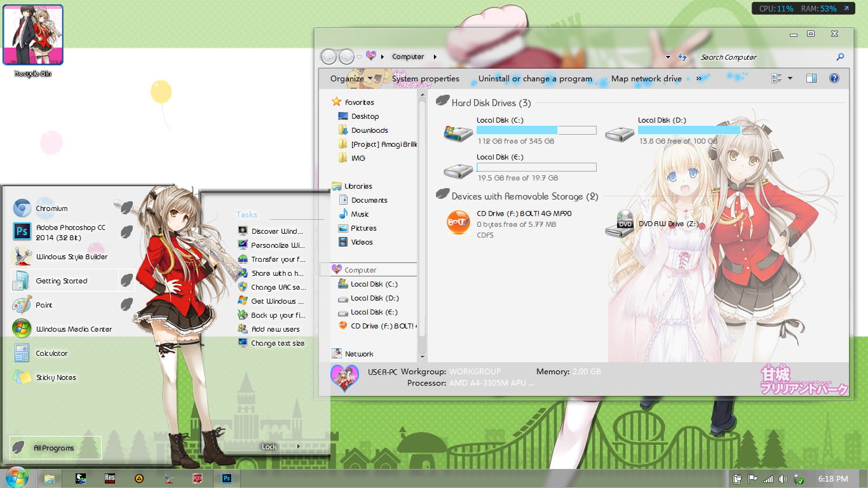This screenshot has width=868, height=488.
Task: Click the Refresh icon beside the address bar
Action: (x=682, y=57)
